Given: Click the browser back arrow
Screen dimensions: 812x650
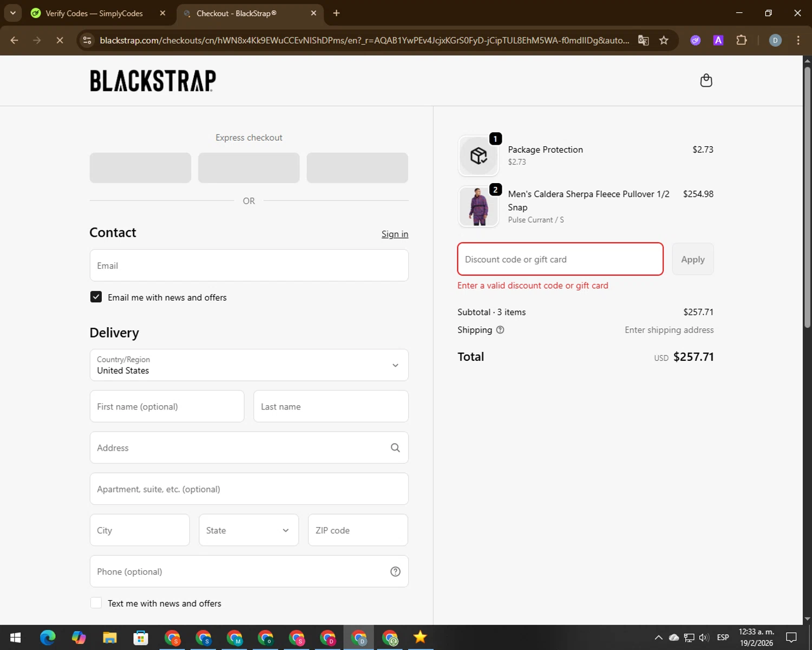Looking at the screenshot, I should coord(15,40).
